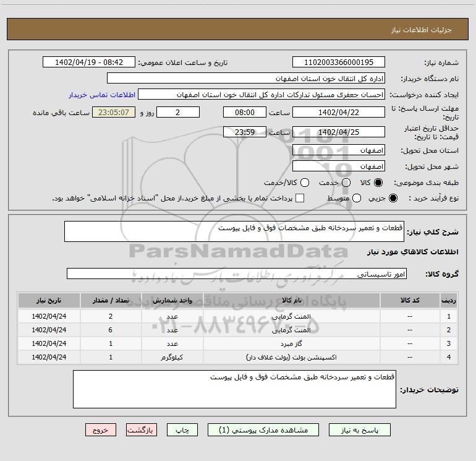Click the ردیف column header
The width and height of the screenshot is (476, 461).
pyautogui.click(x=449, y=301)
